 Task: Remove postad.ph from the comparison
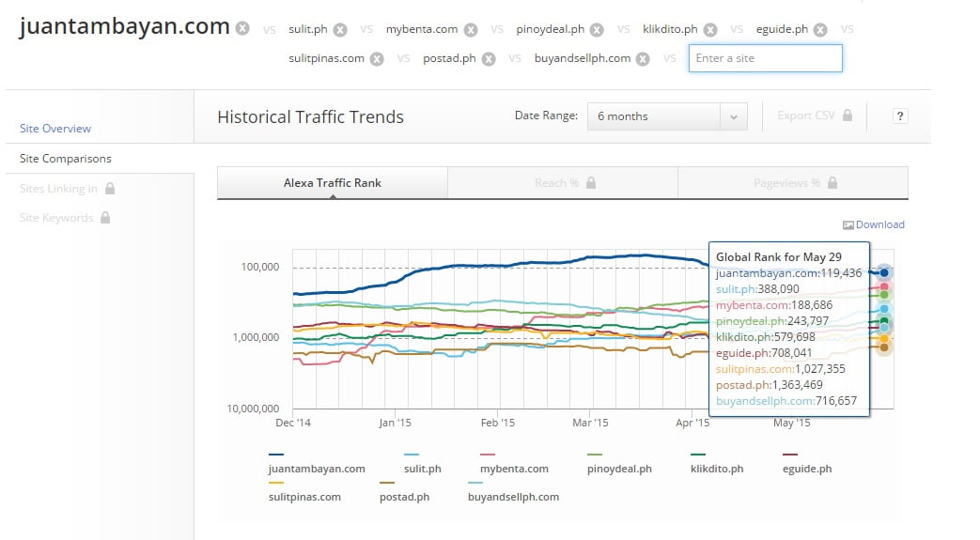coord(489,59)
